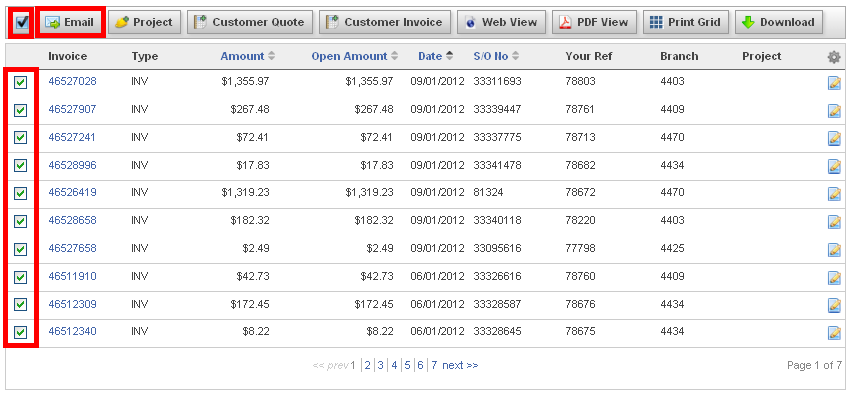851x395 pixels.
Task: Select Your Ref value 78803
Action: [x=580, y=81]
